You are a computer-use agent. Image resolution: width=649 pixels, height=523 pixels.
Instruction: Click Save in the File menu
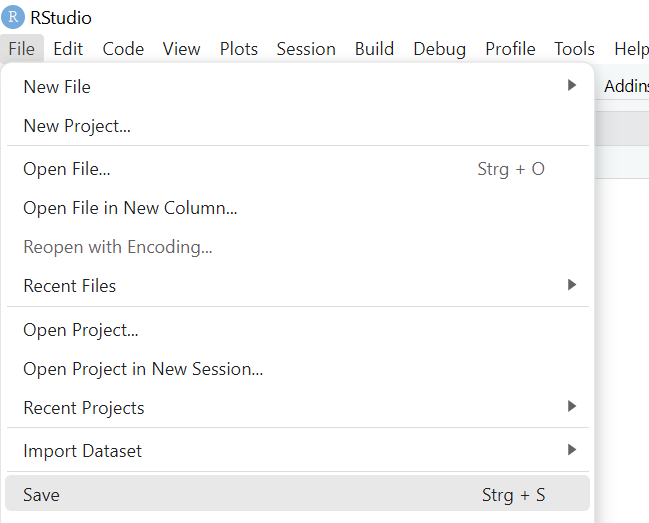tap(298, 495)
